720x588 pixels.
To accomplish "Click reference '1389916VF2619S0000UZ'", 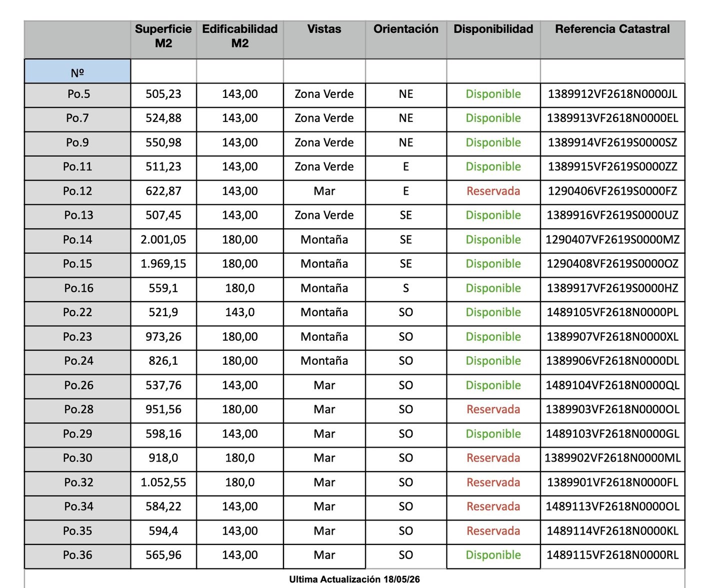I will [612, 215].
